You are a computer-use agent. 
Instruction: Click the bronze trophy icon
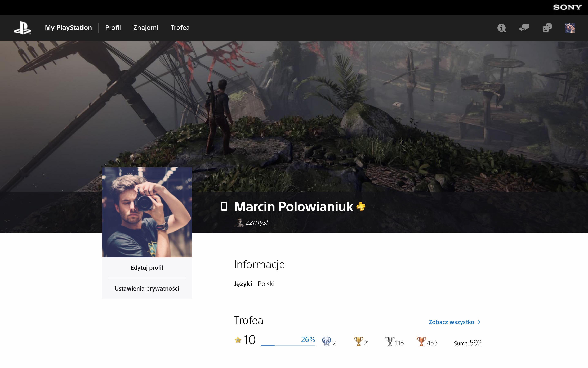421,341
